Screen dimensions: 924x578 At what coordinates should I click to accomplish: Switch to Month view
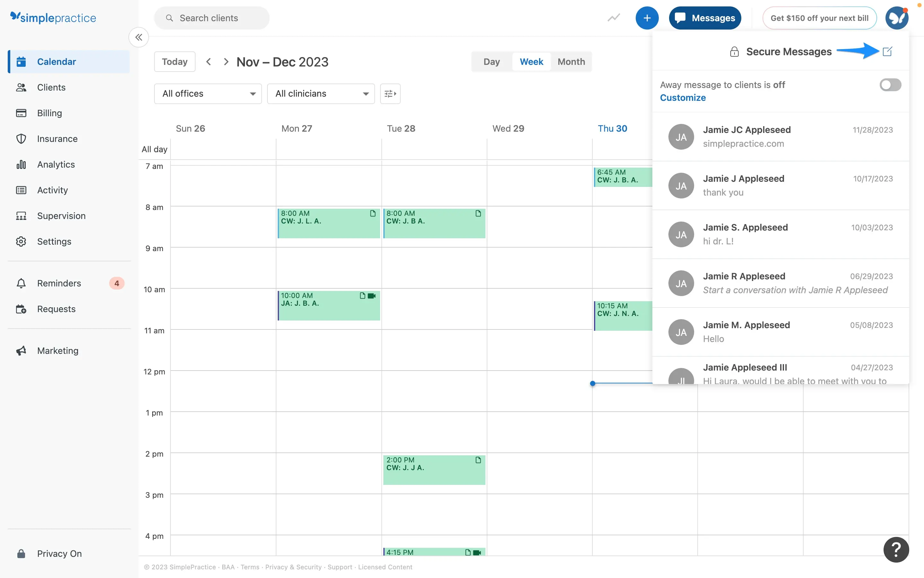(571, 61)
